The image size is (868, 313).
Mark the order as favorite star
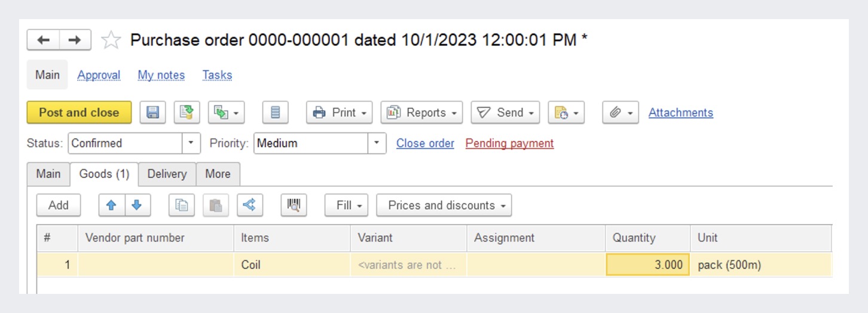[x=111, y=41]
